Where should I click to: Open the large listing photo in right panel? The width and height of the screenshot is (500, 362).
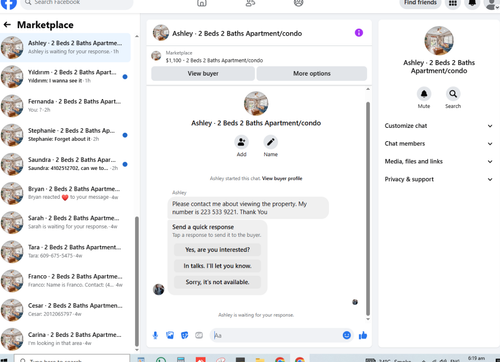pos(439,41)
